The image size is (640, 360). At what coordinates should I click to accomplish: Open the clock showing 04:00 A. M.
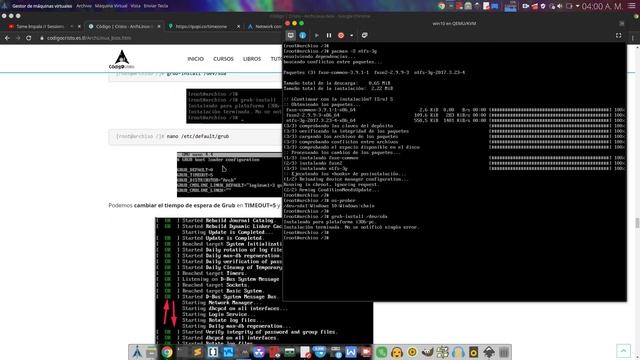602,6
